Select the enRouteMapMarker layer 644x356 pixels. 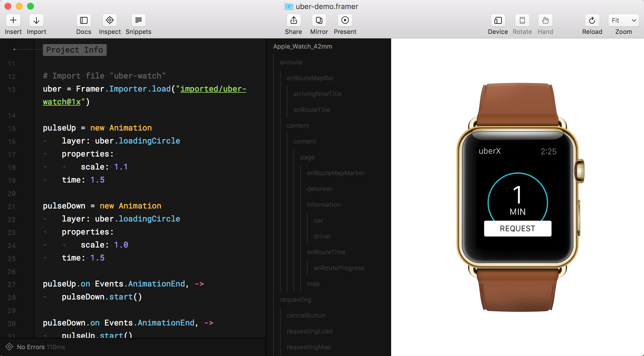click(336, 173)
